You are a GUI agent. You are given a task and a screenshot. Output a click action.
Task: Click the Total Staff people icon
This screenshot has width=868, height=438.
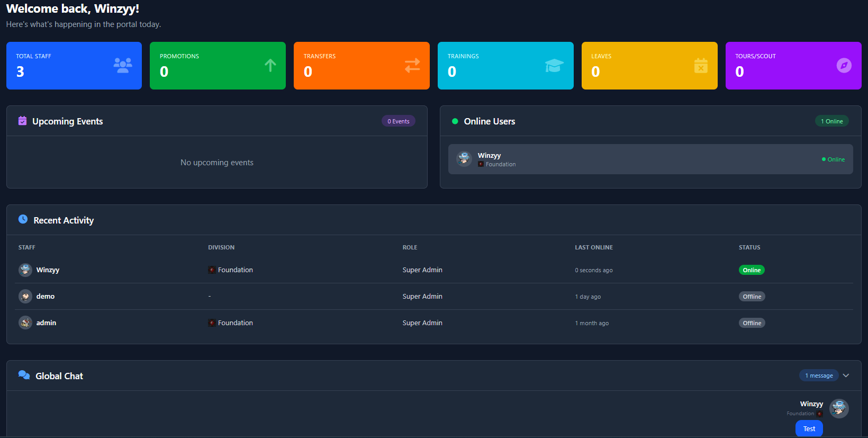click(123, 65)
